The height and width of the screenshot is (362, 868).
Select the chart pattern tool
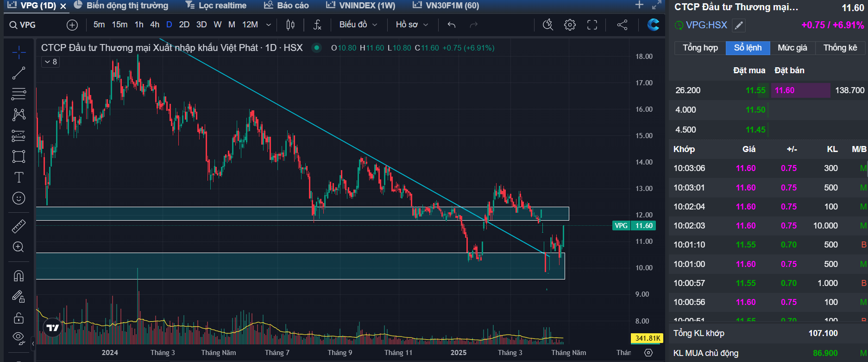click(x=19, y=114)
